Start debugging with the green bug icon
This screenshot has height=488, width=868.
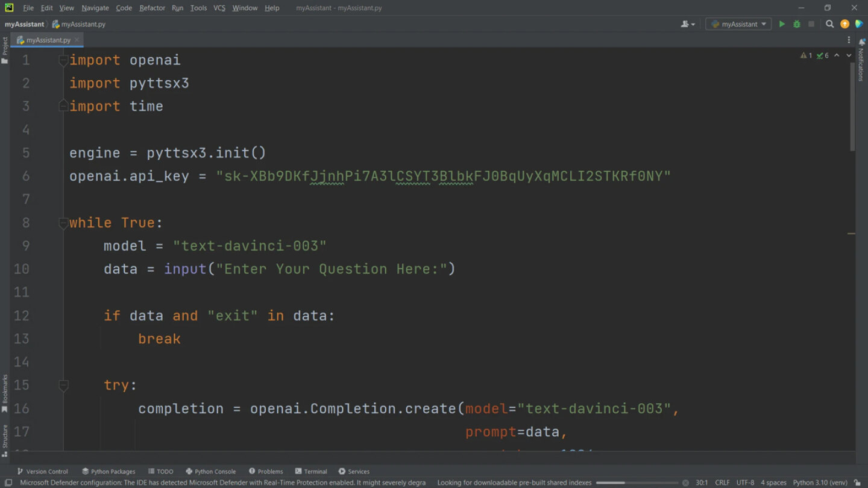tap(796, 24)
